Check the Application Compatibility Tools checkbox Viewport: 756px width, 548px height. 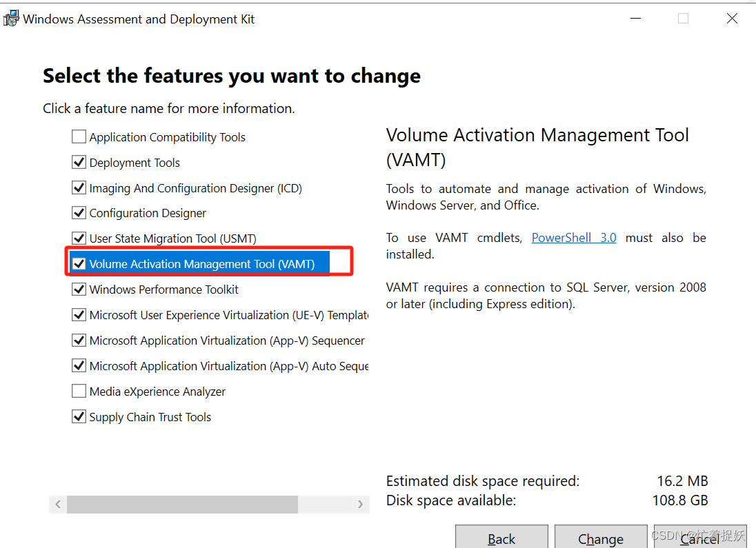(x=79, y=137)
